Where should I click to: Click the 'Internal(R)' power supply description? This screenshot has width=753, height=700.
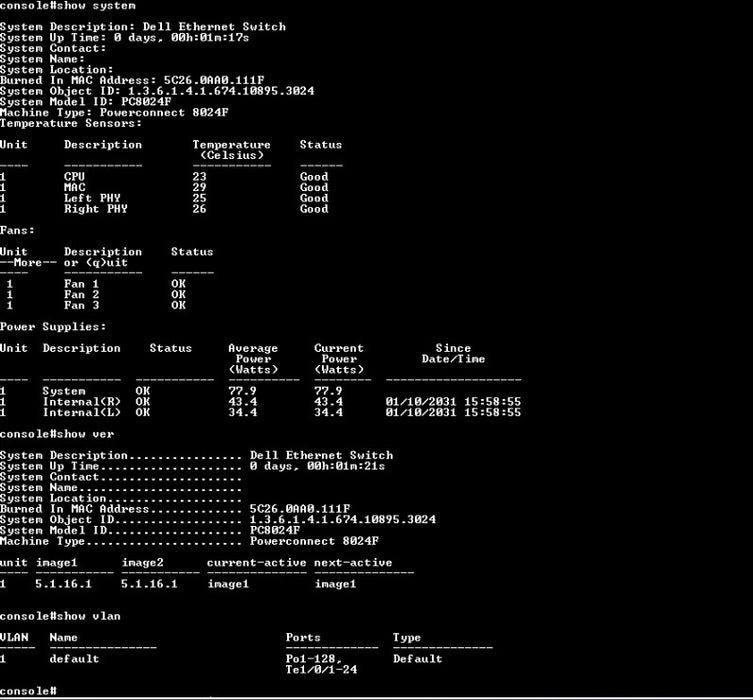82,402
